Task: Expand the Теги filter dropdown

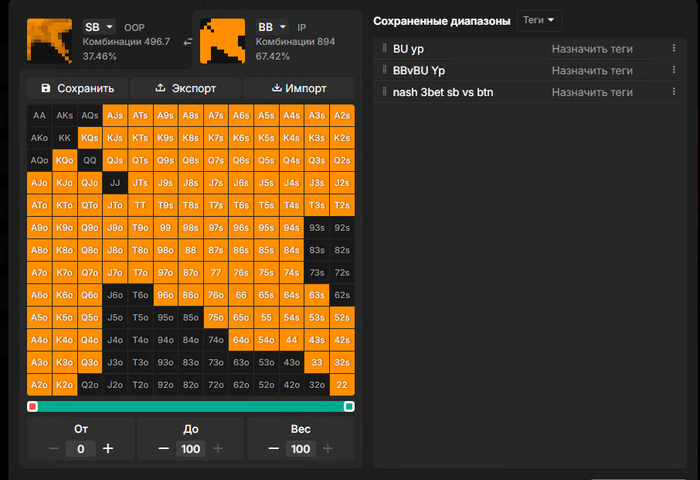Action: 539,21
